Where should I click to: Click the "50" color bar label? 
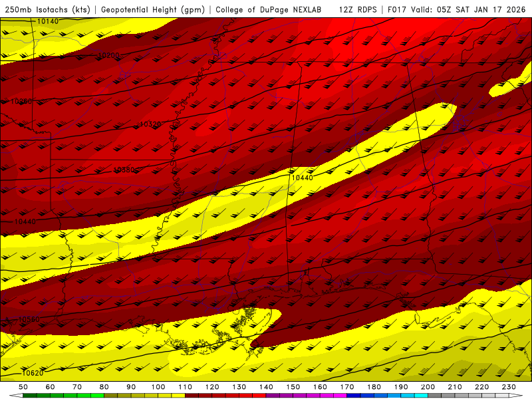pos(23,387)
